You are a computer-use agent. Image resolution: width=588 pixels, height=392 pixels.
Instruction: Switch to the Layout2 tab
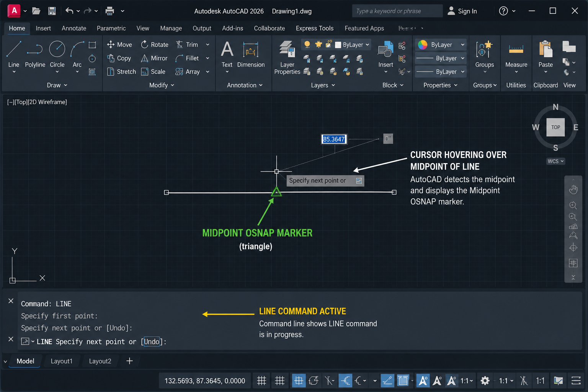tap(100, 361)
